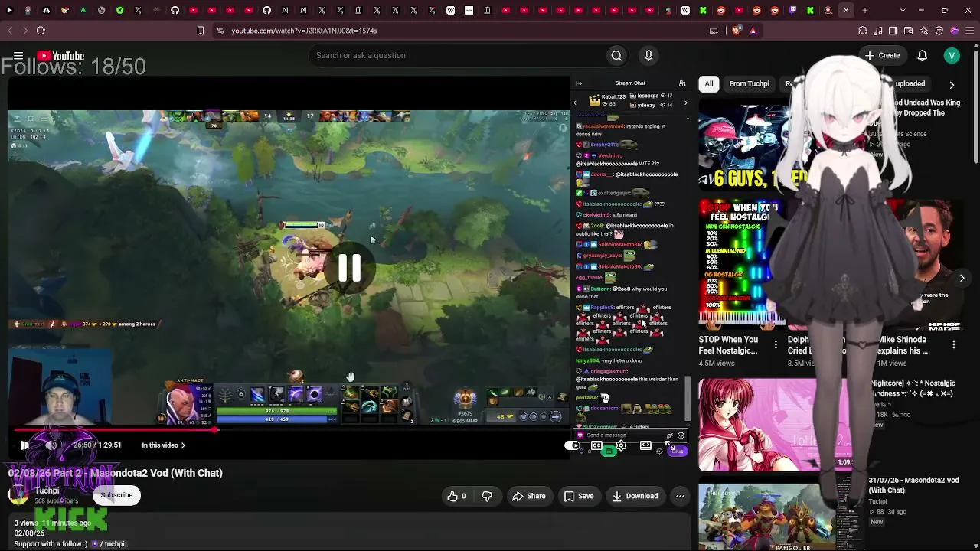The width and height of the screenshot is (980, 551).
Task: Open the 'STOP WHEN YOU FEEL NOSTALGIC' thumbnail
Action: (x=742, y=264)
